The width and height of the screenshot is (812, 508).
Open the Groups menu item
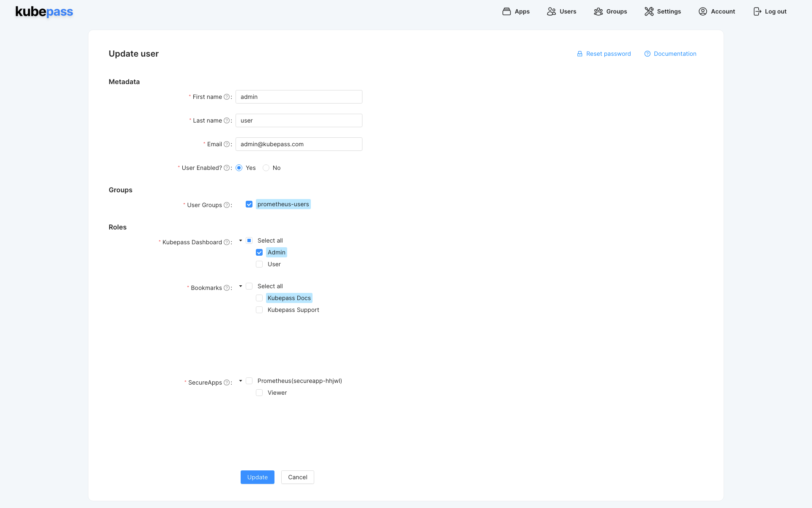616,11
